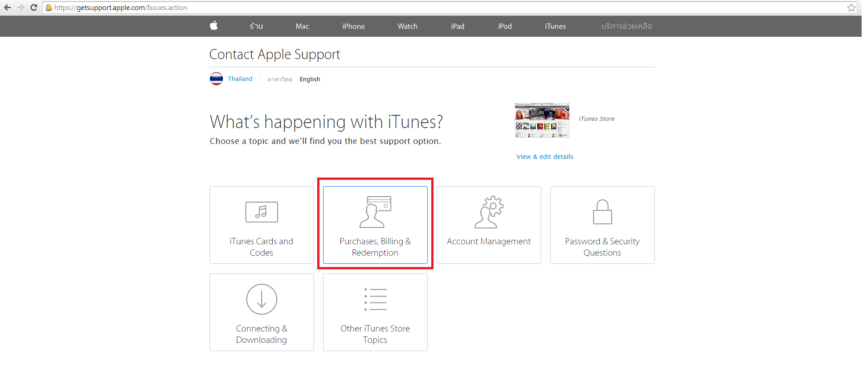
Task: Click the Thailand country link
Action: coord(240,79)
